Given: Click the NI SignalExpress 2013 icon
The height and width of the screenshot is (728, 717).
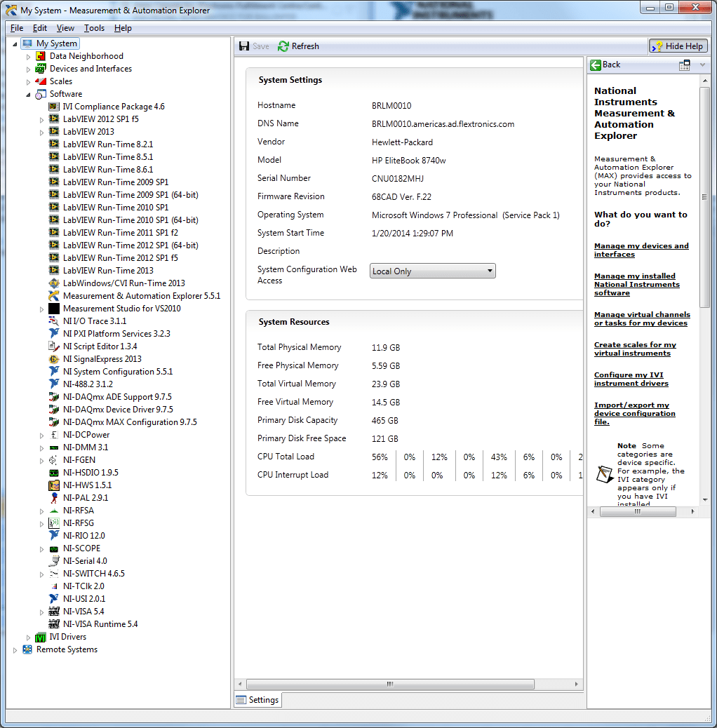Looking at the screenshot, I should point(54,358).
